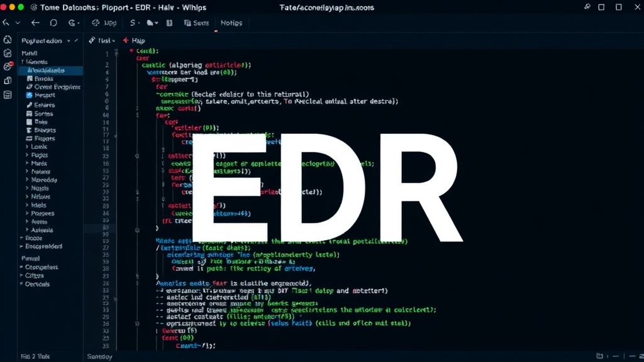Click the pin icon in the title bar
This screenshot has width=644, height=362.
[587, 7]
